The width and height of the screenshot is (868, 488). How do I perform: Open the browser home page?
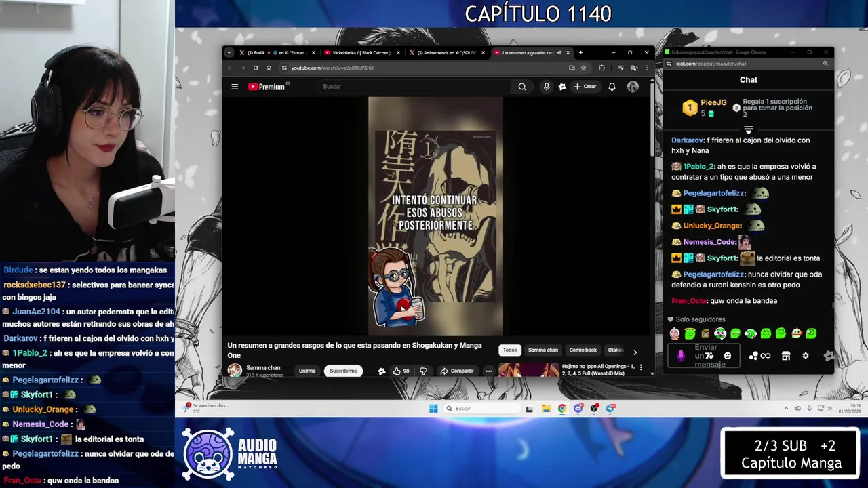[269, 68]
